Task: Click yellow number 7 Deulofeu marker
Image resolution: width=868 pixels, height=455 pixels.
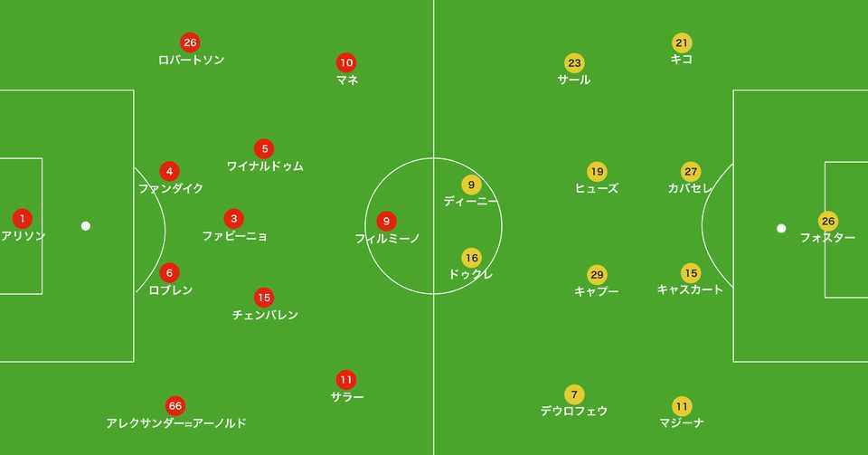Action: [574, 394]
